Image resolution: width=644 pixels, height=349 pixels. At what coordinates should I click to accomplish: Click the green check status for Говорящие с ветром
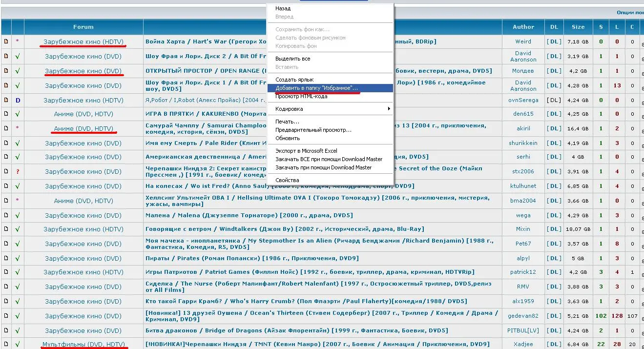18,229
